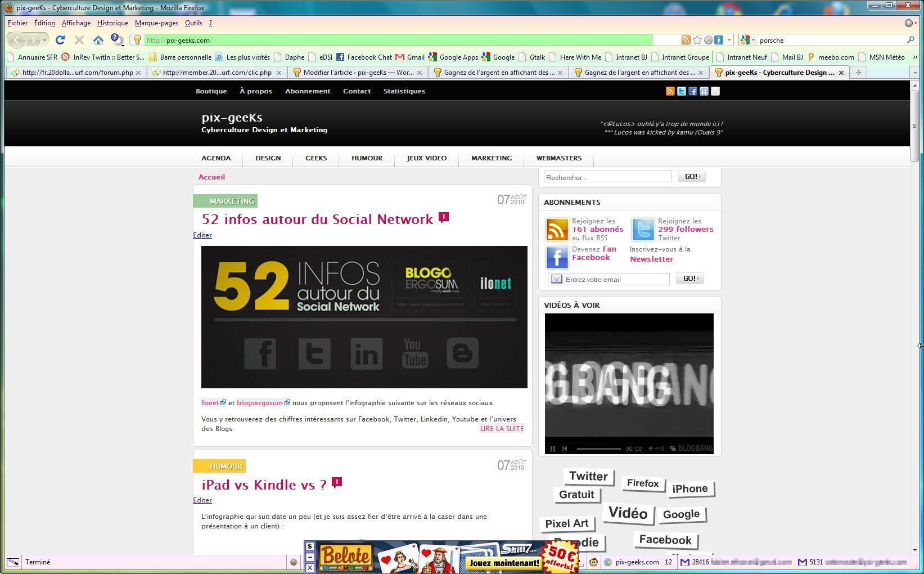Click the 52 infos infographic image
Viewport: 924px width, 574px height.
pyautogui.click(x=364, y=317)
